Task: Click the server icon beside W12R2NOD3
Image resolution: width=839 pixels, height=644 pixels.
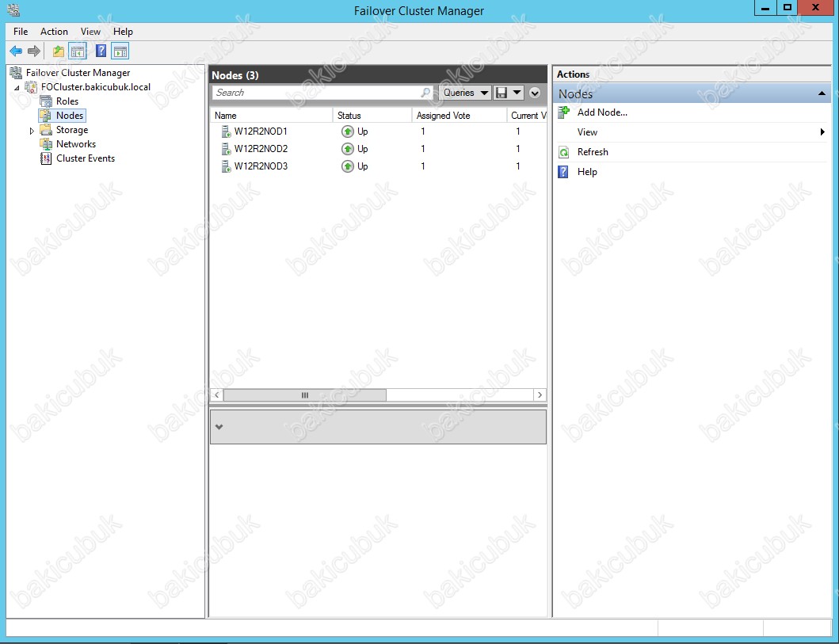Action: tap(226, 166)
